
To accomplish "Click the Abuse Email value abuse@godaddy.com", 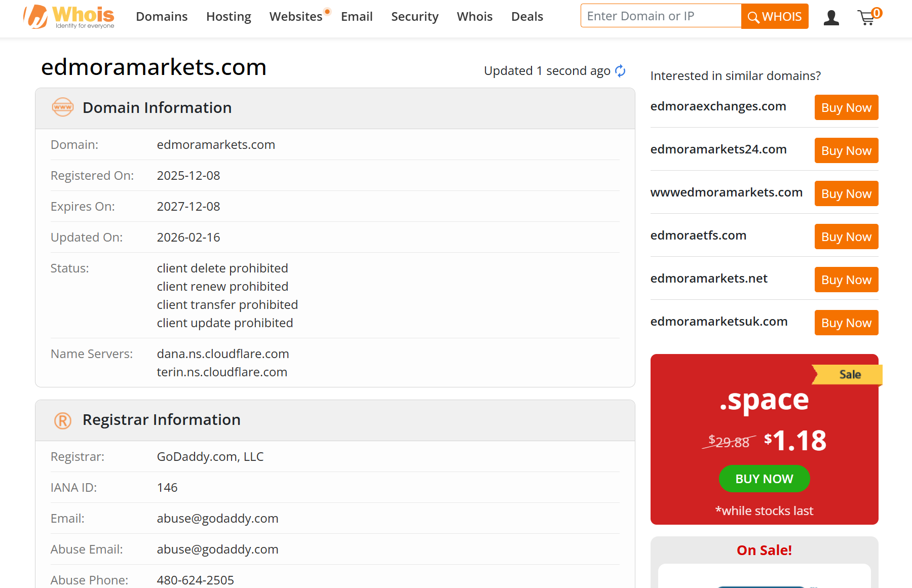I will pyautogui.click(x=218, y=550).
